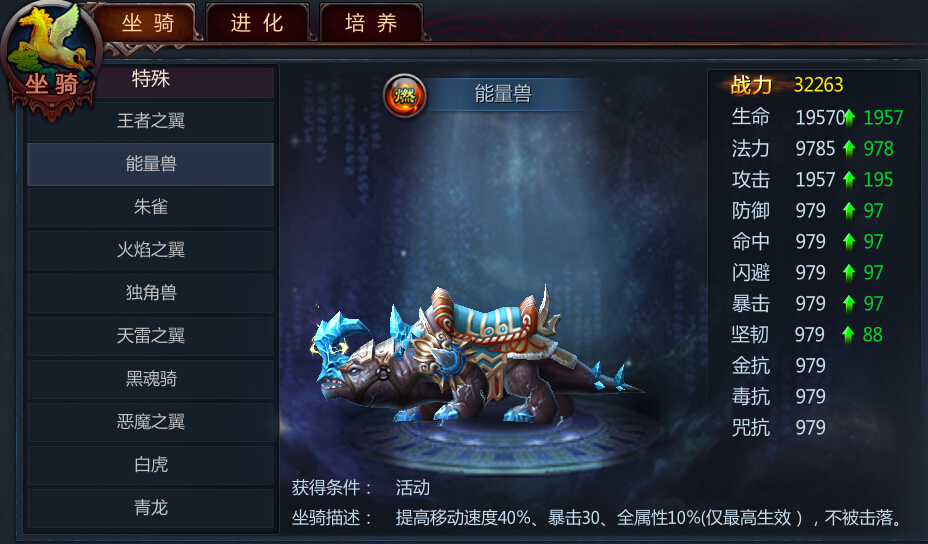
Task: Select the 白虎 mount entry
Action: pos(150,464)
